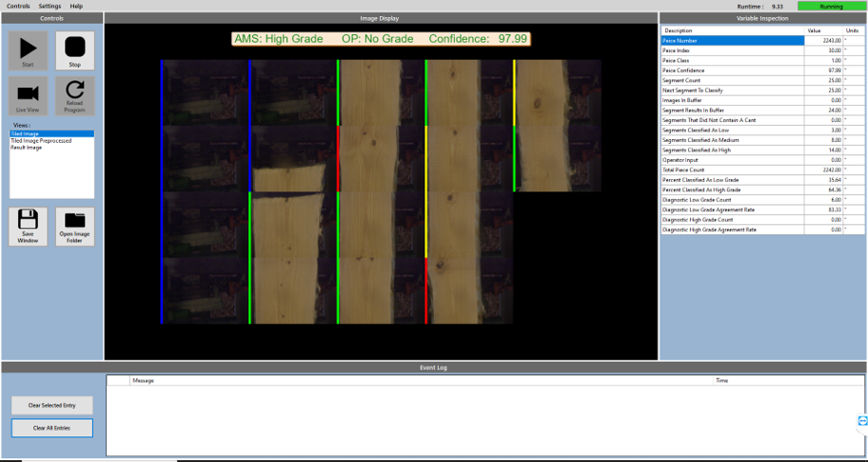The image size is (868, 462).
Task: Select Tiled Image view
Action: pos(52,133)
